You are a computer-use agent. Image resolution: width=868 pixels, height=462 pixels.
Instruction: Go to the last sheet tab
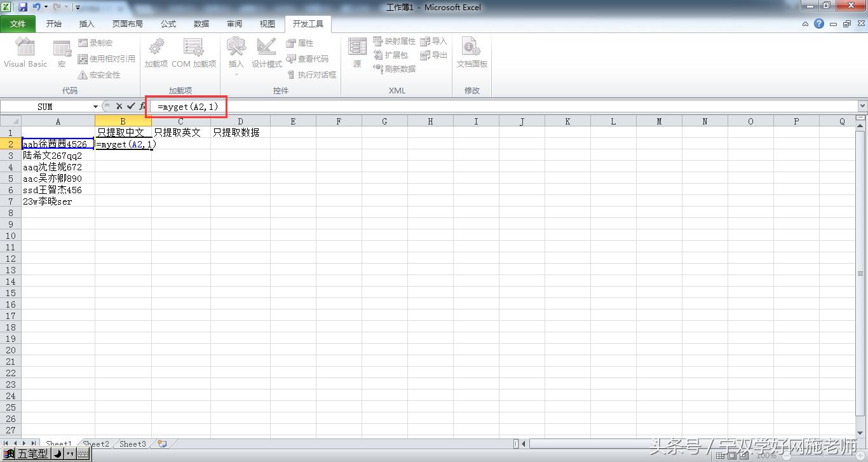tap(34, 444)
